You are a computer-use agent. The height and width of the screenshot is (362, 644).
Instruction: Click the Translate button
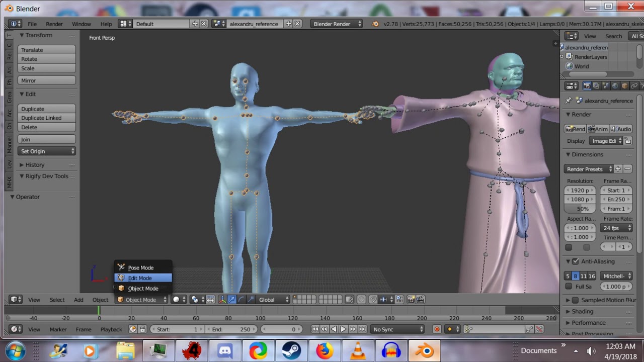click(x=47, y=50)
